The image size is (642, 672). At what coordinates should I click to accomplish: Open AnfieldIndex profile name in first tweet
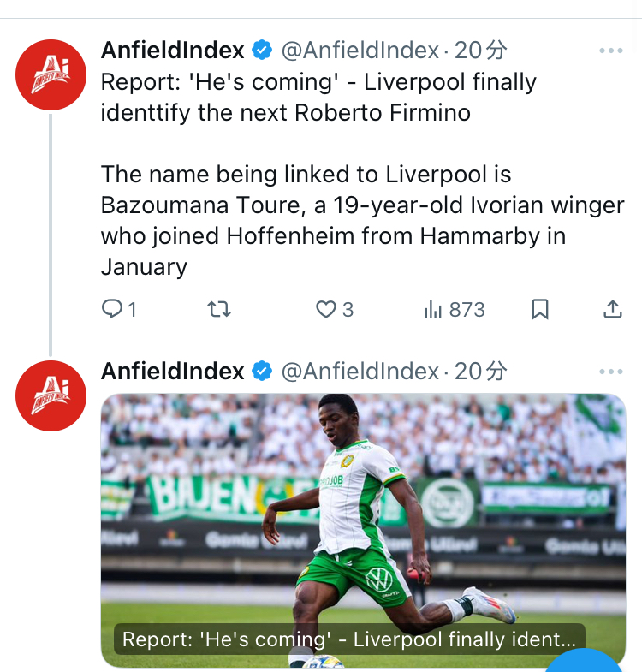pyautogui.click(x=173, y=51)
